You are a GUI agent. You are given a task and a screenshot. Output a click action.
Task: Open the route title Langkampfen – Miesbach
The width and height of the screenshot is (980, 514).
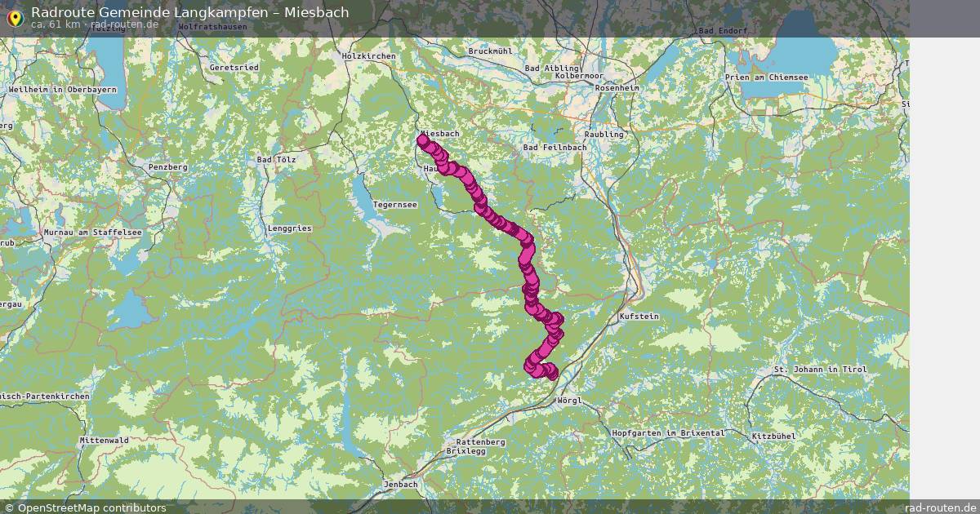click(189, 12)
